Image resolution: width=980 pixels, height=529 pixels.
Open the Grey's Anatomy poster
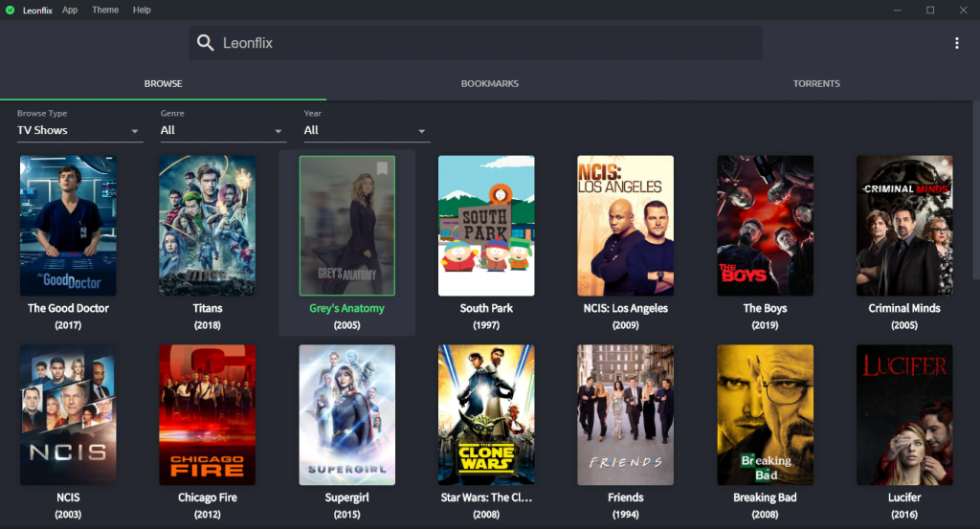click(x=346, y=226)
